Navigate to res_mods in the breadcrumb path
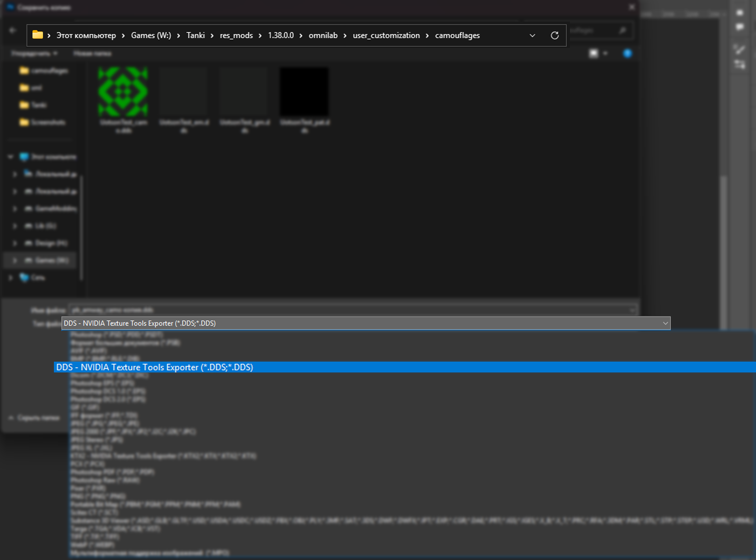The width and height of the screenshot is (756, 560). pyautogui.click(x=236, y=36)
